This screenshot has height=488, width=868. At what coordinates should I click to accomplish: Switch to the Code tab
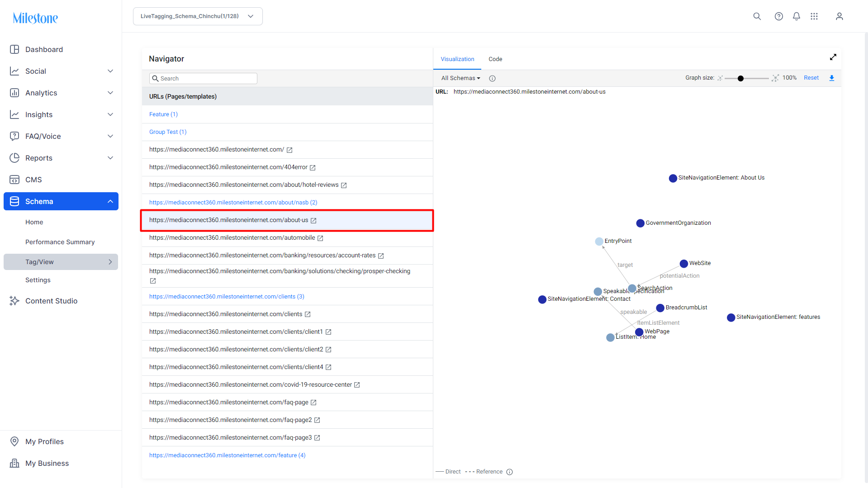[x=495, y=59]
